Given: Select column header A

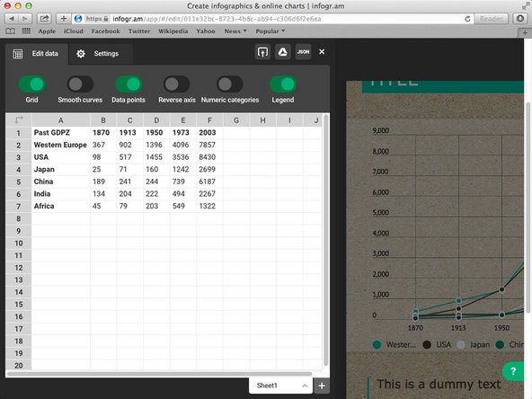Looking at the screenshot, I should click(x=61, y=120).
